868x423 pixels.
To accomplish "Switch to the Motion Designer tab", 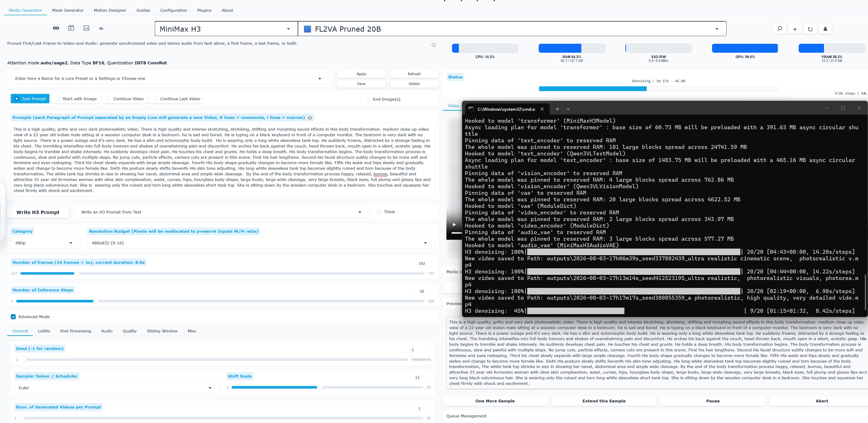I will [x=110, y=11].
